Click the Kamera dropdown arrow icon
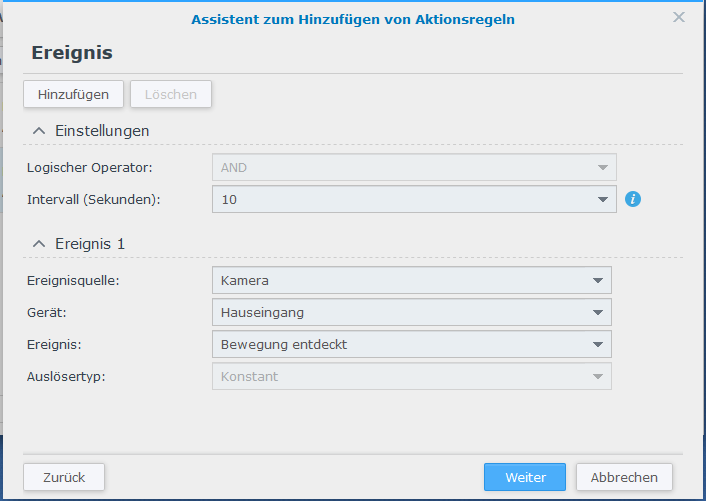 pos(597,280)
